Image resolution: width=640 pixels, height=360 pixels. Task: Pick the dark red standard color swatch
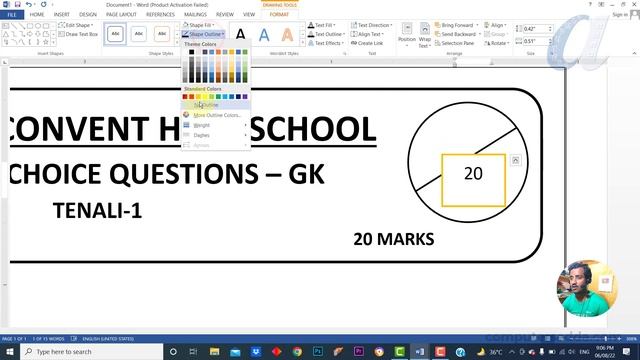[185, 97]
